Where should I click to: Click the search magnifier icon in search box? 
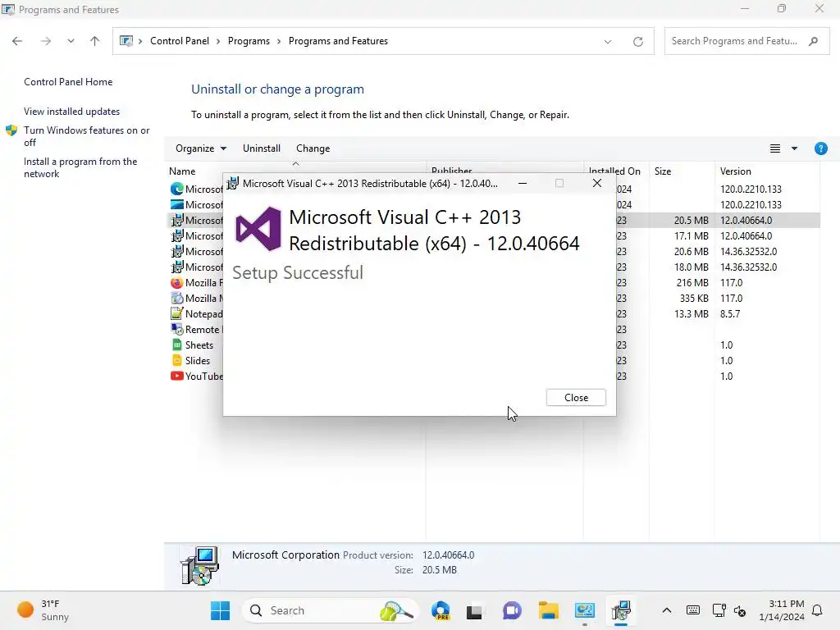click(x=813, y=41)
